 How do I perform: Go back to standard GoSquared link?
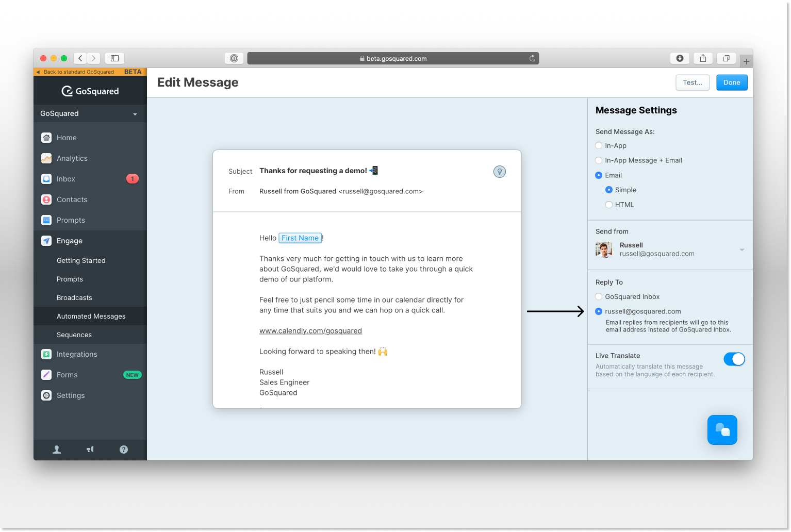[78, 72]
